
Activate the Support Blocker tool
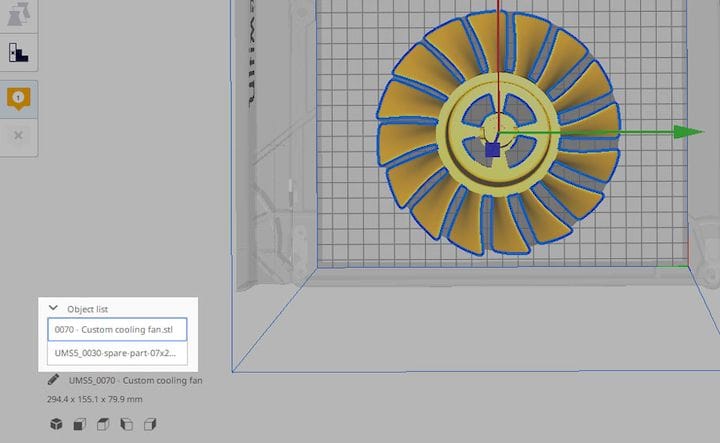click(19, 54)
